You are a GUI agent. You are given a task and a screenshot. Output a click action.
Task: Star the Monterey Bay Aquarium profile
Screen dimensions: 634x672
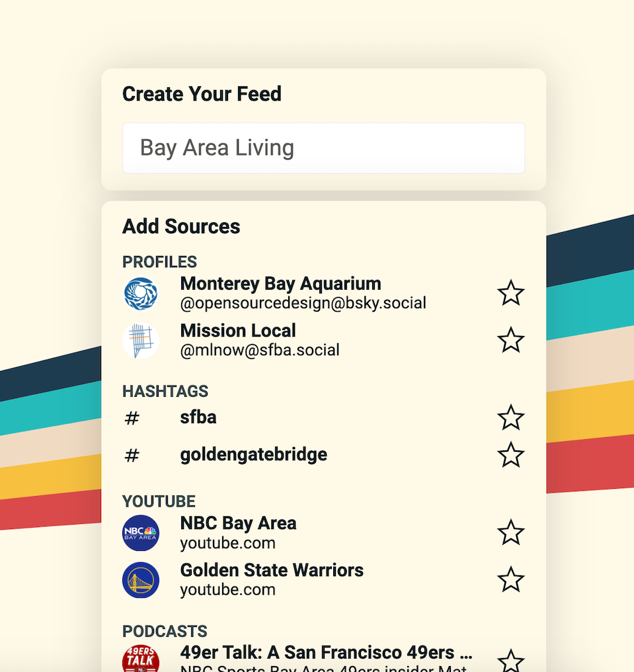[x=510, y=293]
